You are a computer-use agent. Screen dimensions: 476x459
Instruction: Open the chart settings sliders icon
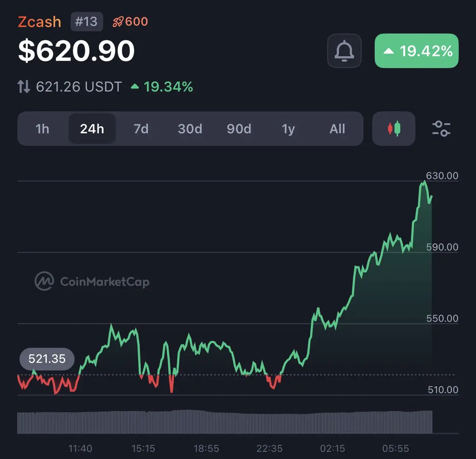(x=441, y=129)
